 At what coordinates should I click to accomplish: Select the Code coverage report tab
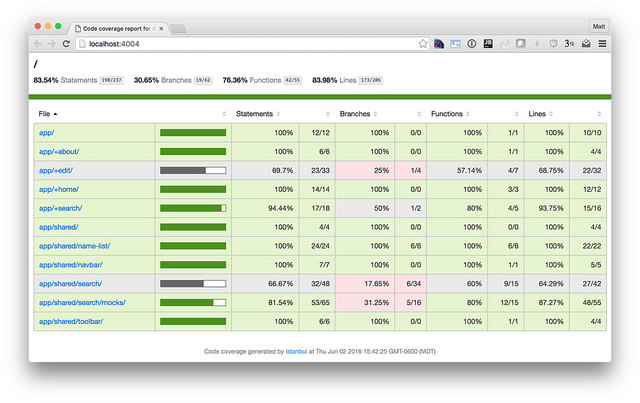[x=118, y=29]
